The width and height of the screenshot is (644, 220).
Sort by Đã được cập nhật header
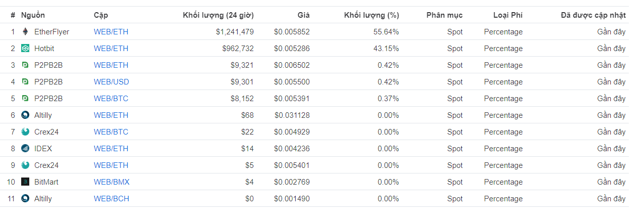[x=593, y=15]
